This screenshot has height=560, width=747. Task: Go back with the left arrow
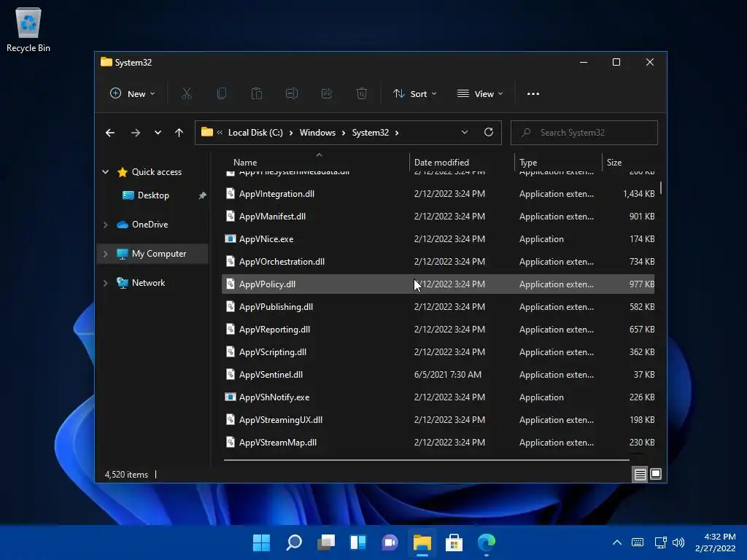110,133
